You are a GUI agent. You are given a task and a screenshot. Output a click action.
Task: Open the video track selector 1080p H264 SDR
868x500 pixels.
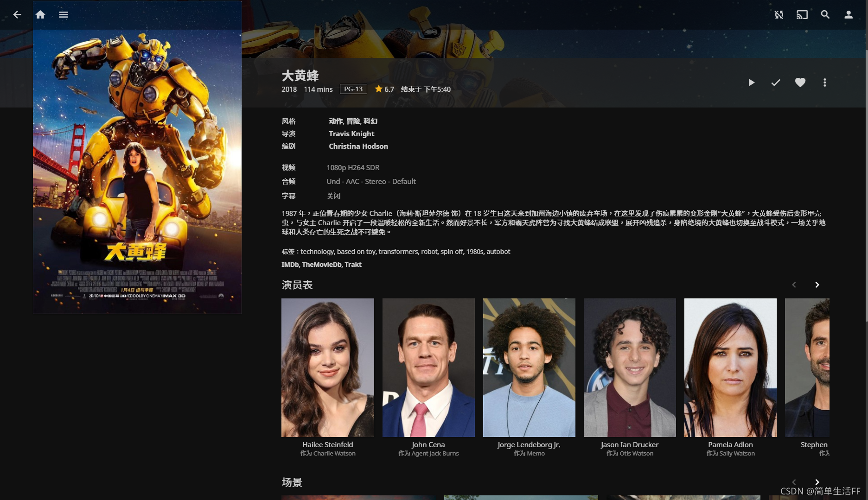tap(353, 167)
